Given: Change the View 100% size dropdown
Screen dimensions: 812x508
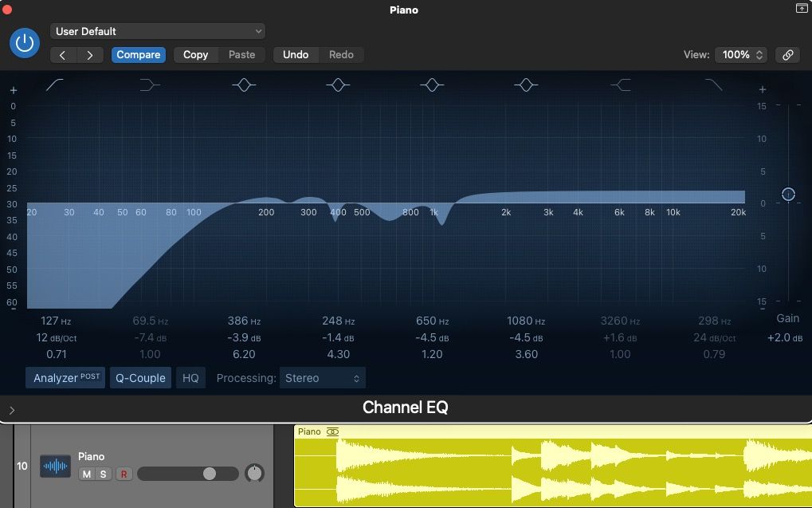Looking at the screenshot, I should click(x=741, y=55).
